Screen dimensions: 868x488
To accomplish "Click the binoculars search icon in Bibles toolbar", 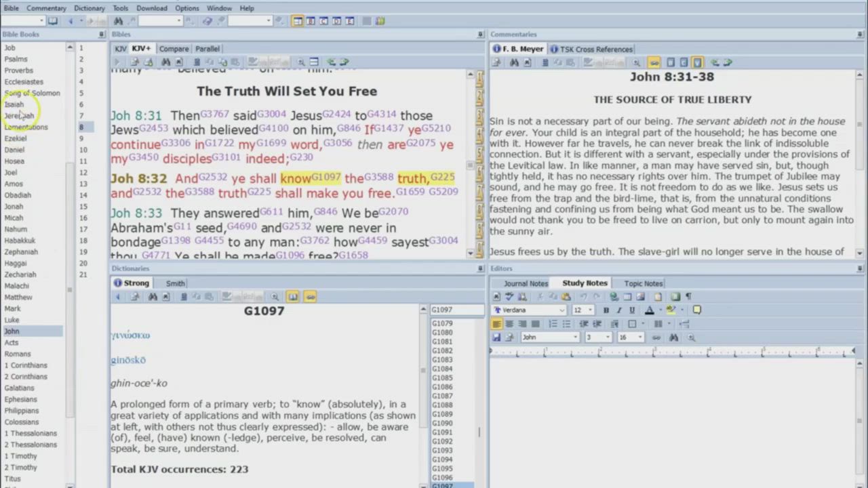I will click(166, 62).
